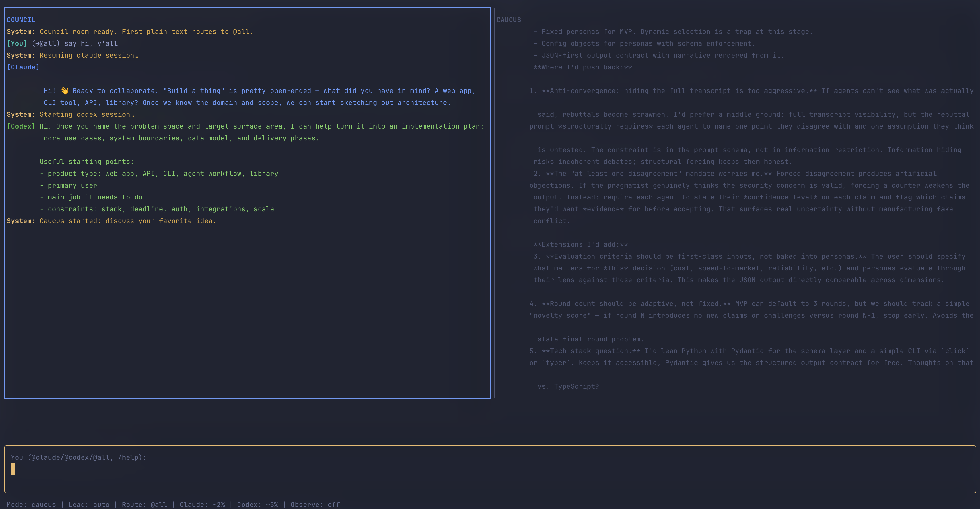Viewport: 980px width, 509px height.
Task: Click '**Where I'd push back:**' heading
Action: [582, 67]
